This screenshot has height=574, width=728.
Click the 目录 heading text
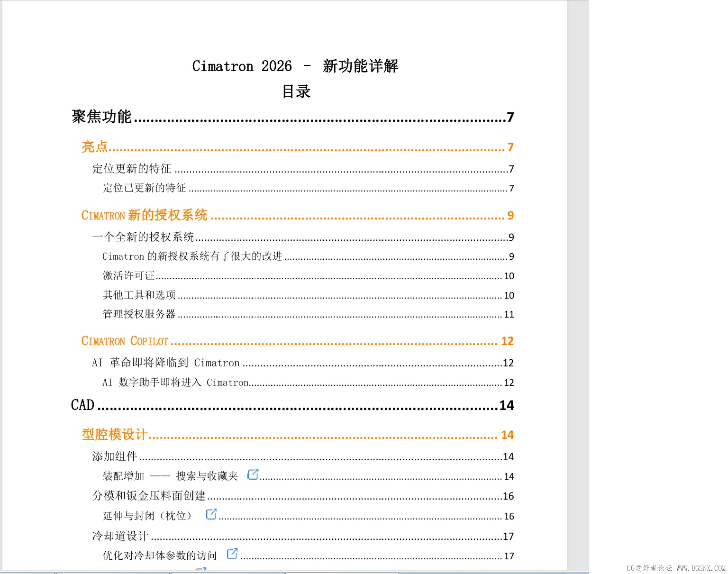(296, 91)
